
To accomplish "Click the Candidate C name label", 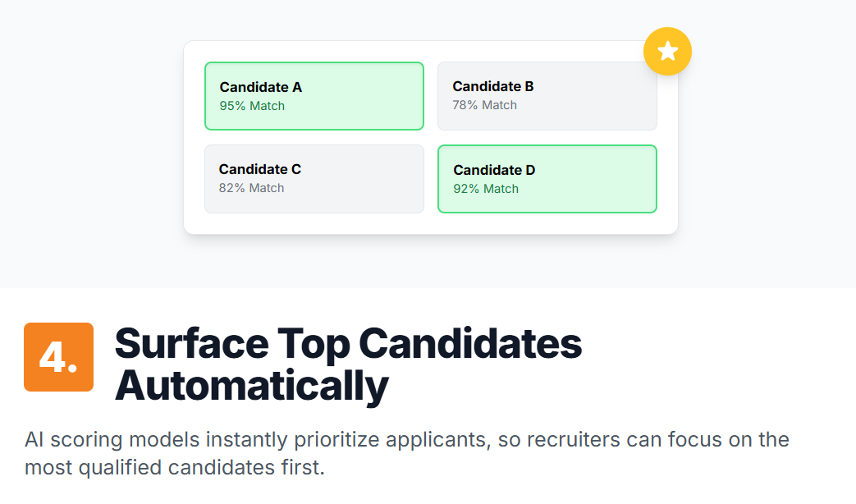I will (260, 169).
